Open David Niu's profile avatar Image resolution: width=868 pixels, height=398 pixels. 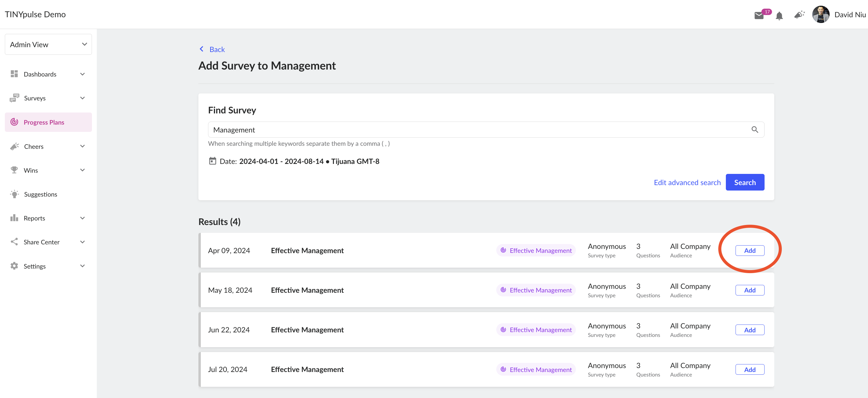click(821, 15)
